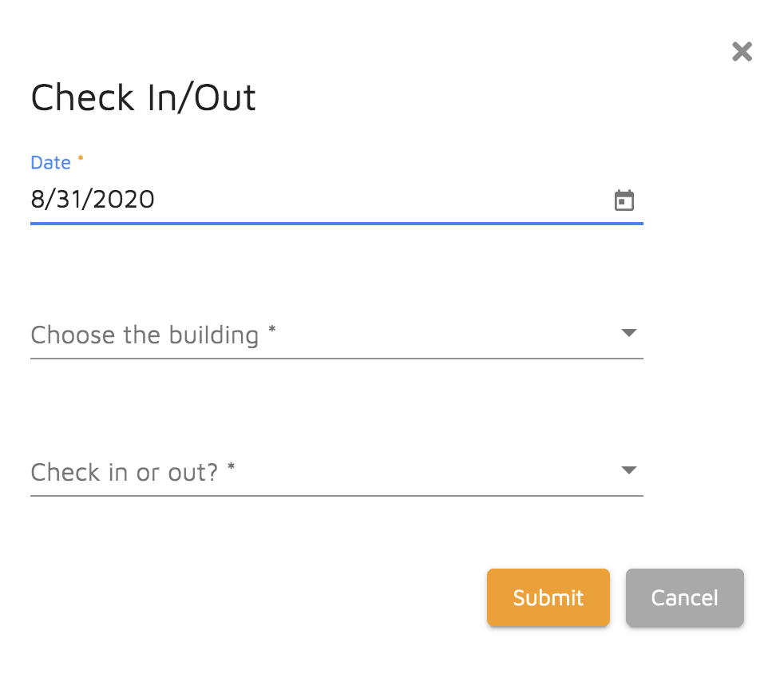The image size is (784, 682).
Task: Close the Check In/Out dialog with the X
Action: pos(742,51)
